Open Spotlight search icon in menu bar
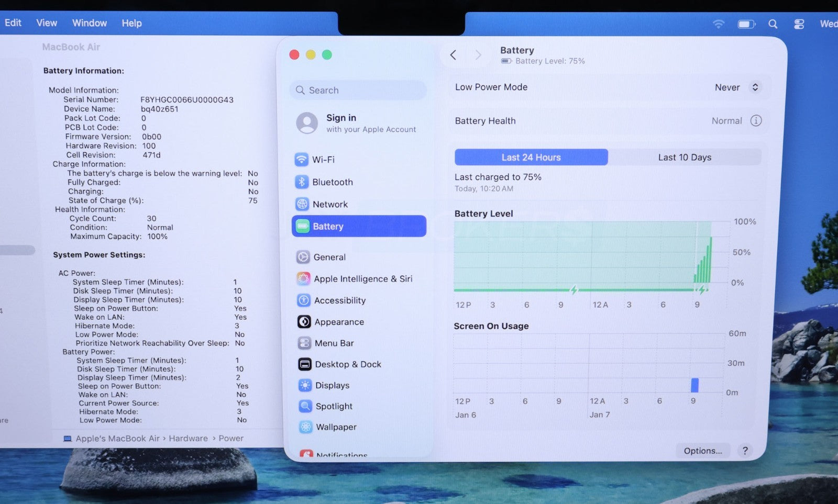The height and width of the screenshot is (504, 838). coord(773,24)
